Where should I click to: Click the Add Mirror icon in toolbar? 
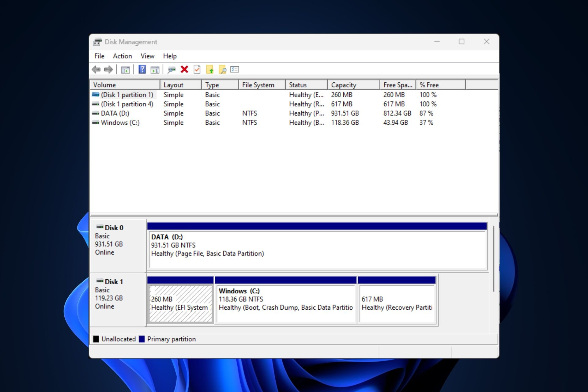(172, 69)
